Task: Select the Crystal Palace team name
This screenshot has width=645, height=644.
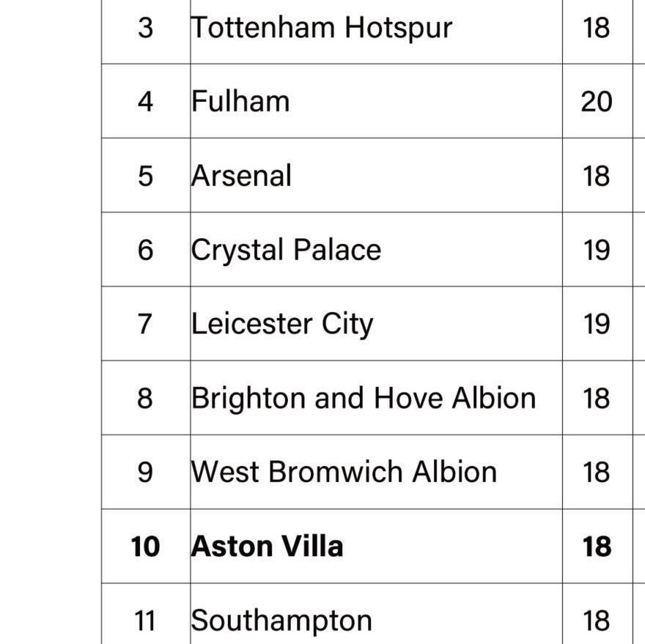Action: click(x=286, y=250)
